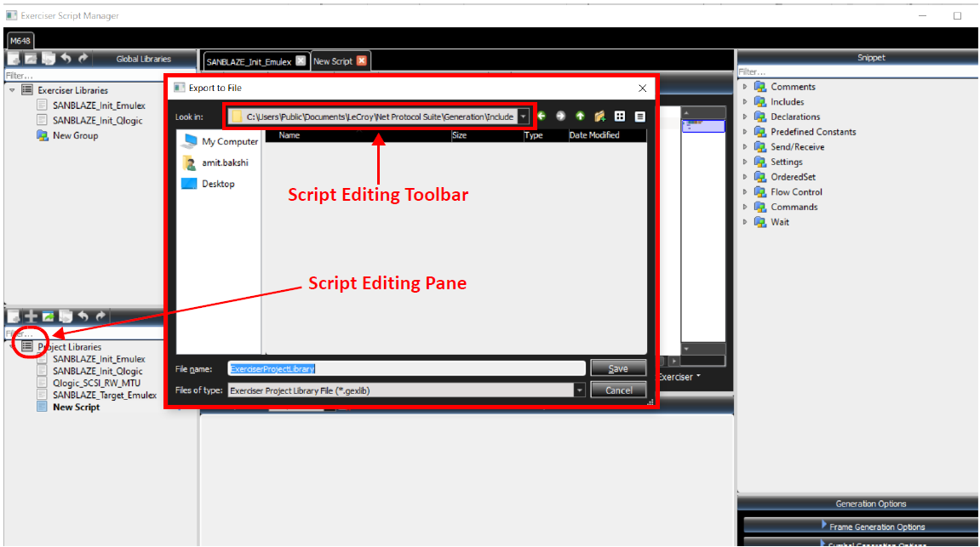Screen dimensions: 980x547
Task: Click the Snippet panel Filter field
Action: coord(857,71)
